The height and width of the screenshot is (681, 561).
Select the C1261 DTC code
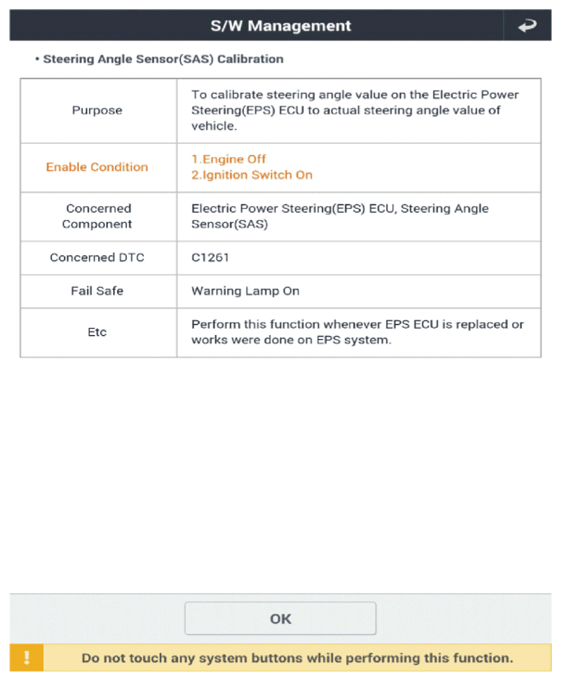tap(210, 258)
